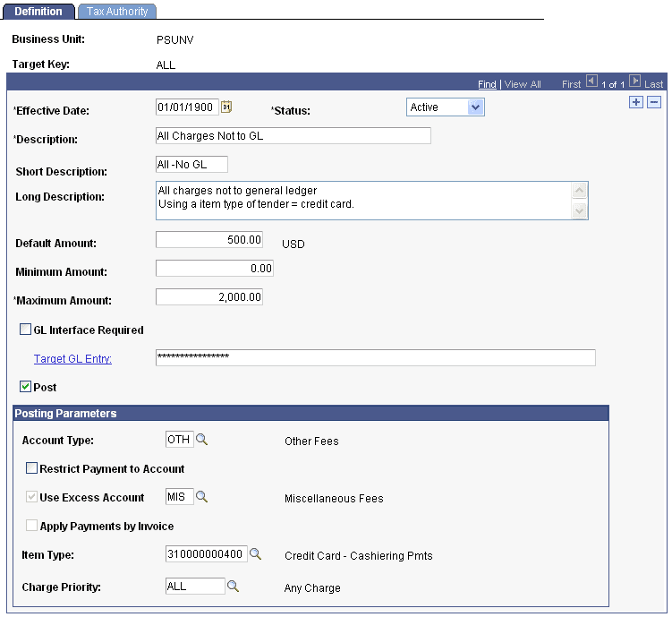The image size is (672, 617).
Task: Jump to First row link
Action: pyautogui.click(x=571, y=84)
